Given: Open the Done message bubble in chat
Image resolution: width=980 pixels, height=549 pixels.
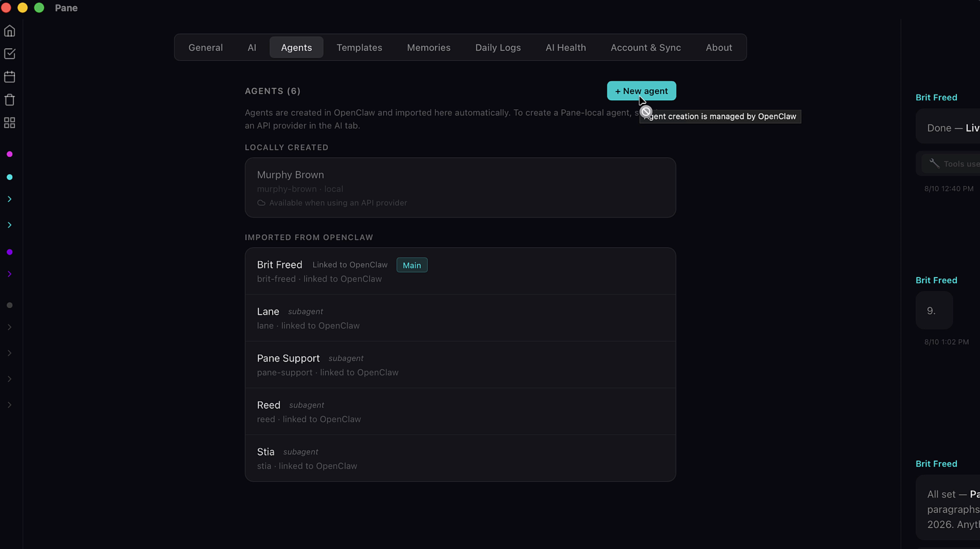Looking at the screenshot, I should pos(948,126).
